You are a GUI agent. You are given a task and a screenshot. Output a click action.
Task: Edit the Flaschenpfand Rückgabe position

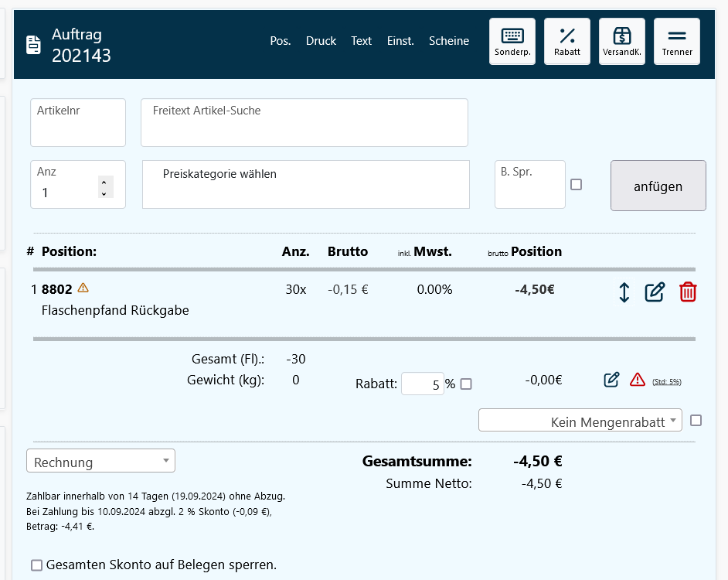point(655,292)
